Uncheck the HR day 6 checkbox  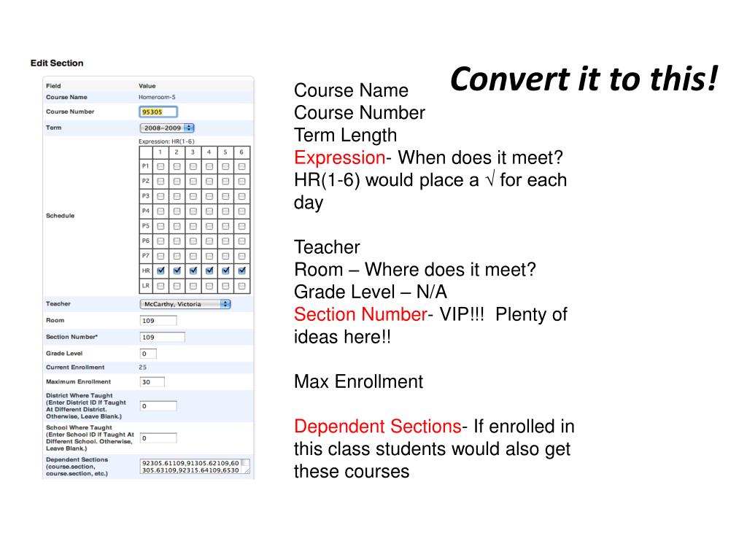[x=242, y=271]
